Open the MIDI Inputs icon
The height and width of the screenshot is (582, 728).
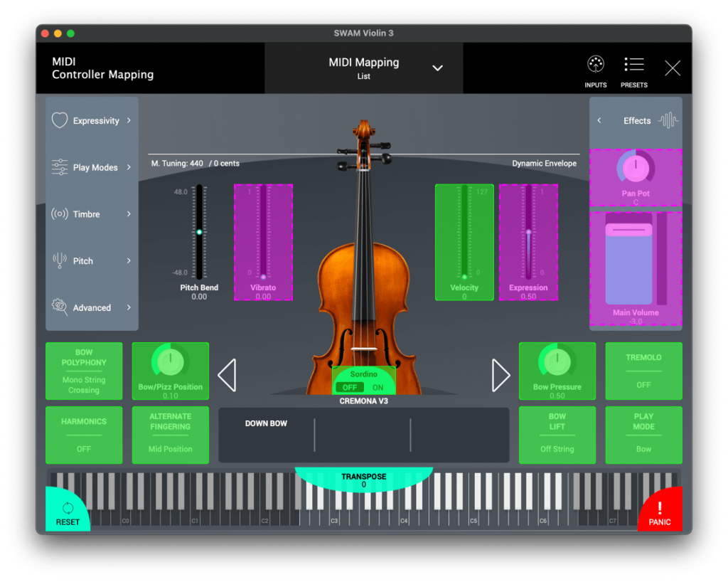(595, 65)
